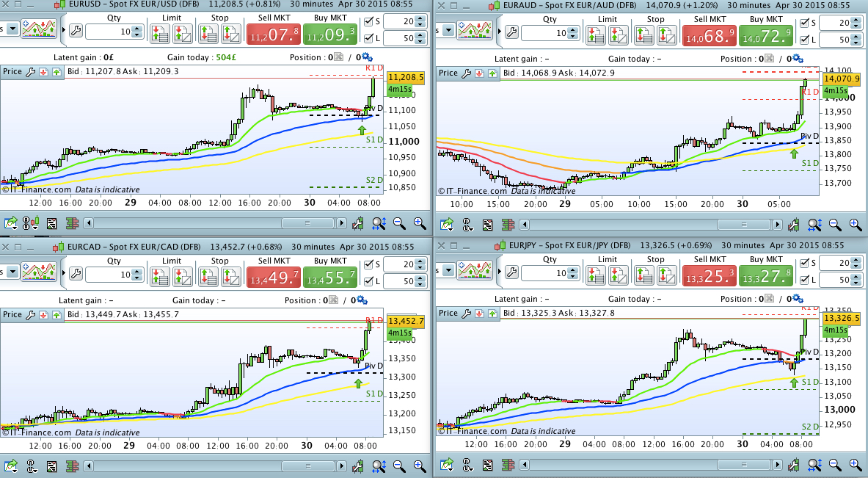Image resolution: width=868 pixels, height=478 pixels.
Task: Click Buy MKT 14,072.9 in EURAUD
Action: click(x=765, y=36)
